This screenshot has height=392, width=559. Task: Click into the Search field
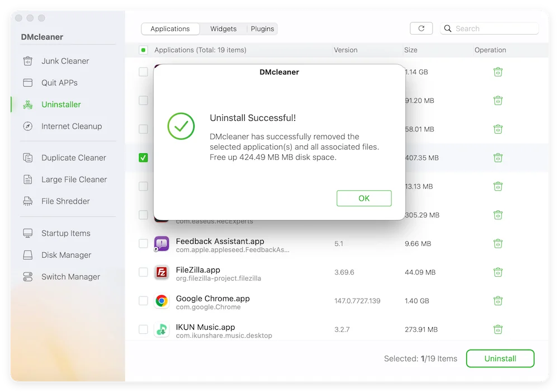click(x=489, y=29)
